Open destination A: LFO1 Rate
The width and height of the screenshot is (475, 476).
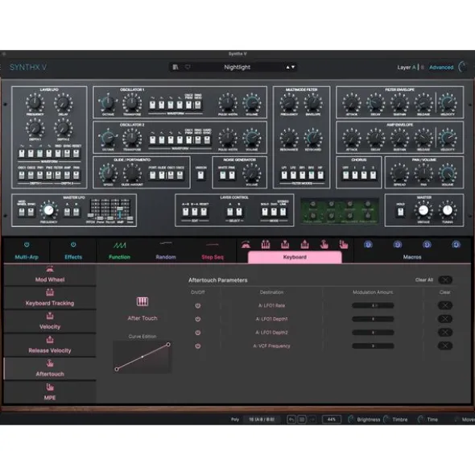[x=271, y=306]
